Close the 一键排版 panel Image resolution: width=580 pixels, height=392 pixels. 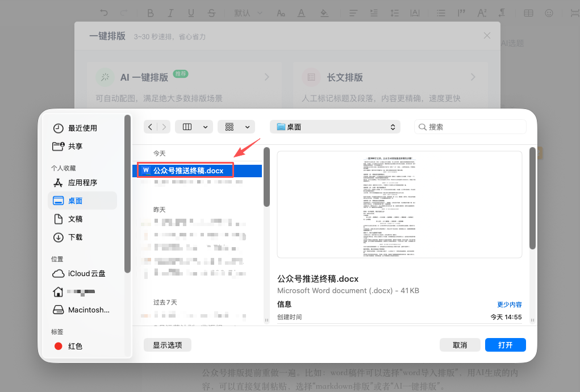[487, 35]
